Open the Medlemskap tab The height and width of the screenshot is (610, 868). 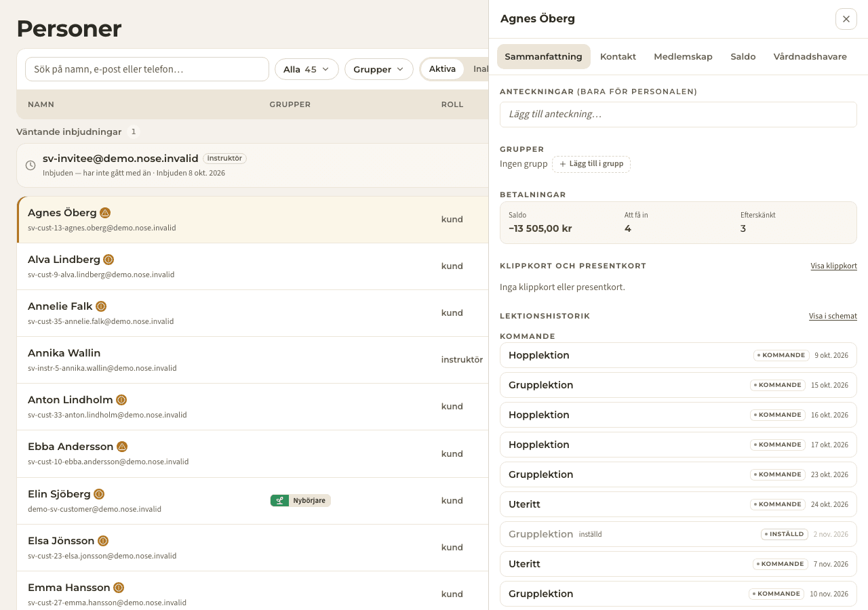point(683,56)
